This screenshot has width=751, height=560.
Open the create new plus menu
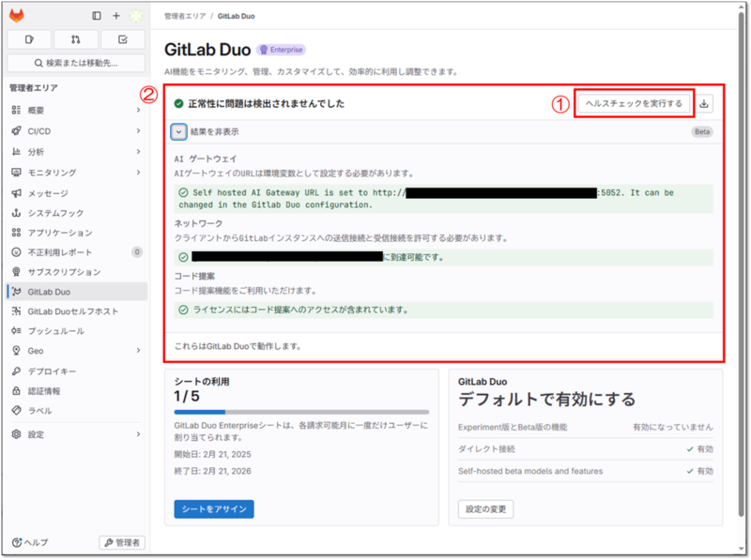click(116, 16)
